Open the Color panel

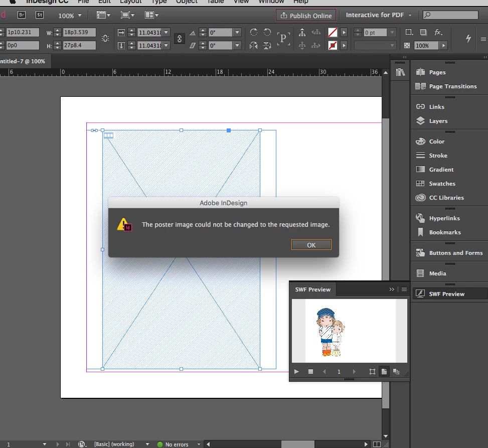[430, 141]
